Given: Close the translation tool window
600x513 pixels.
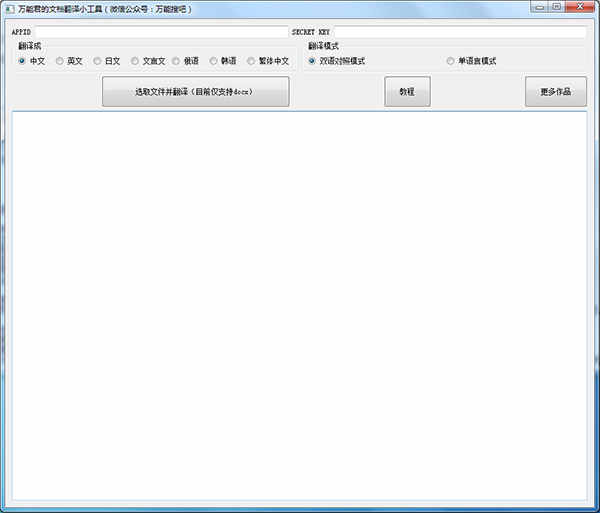Looking at the screenshot, I should 580,7.
